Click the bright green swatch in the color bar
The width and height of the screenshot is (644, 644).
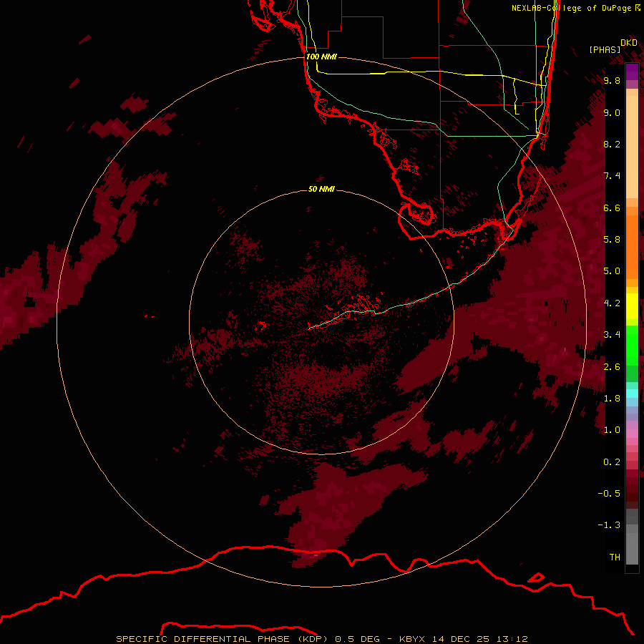(632, 345)
